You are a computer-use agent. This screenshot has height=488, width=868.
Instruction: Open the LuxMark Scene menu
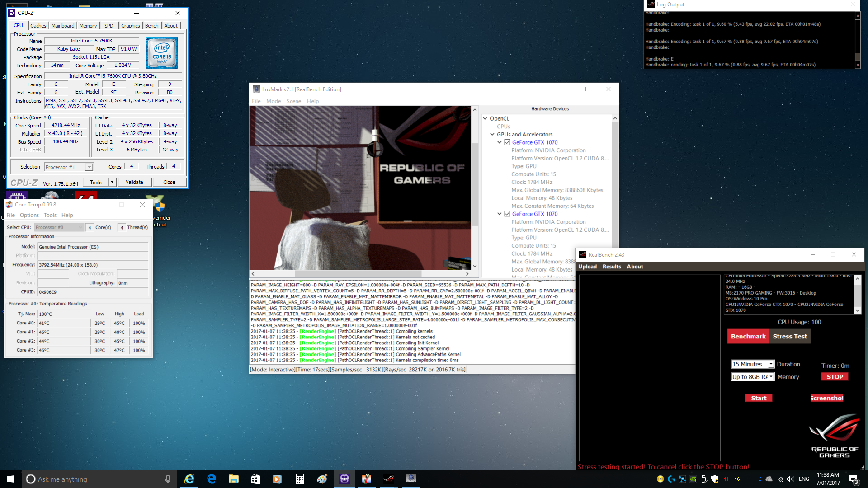click(294, 101)
